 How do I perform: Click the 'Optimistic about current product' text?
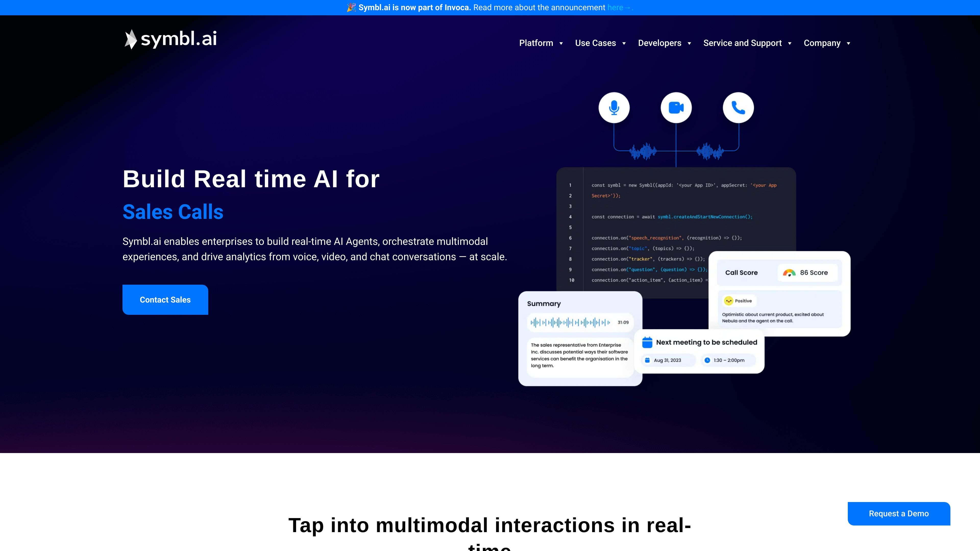(773, 318)
